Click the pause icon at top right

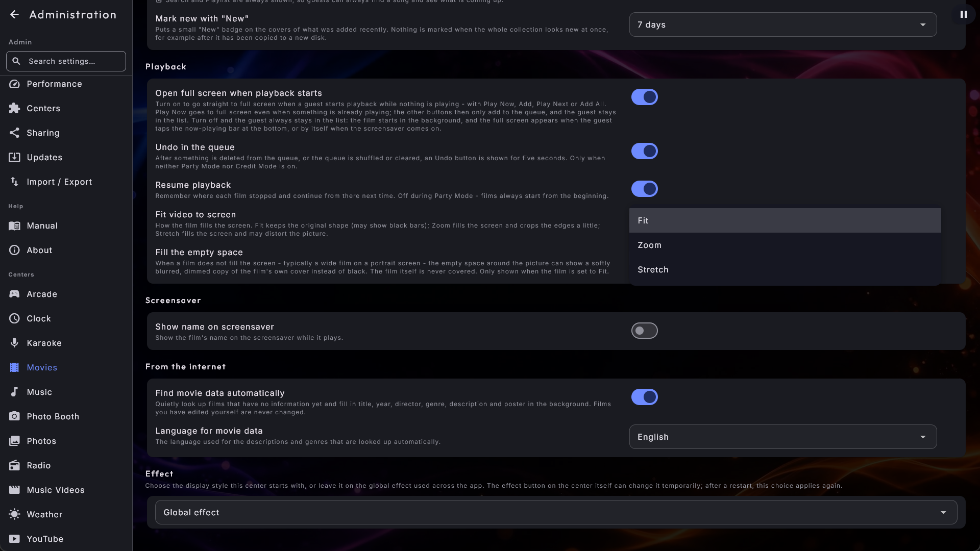[x=964, y=14]
